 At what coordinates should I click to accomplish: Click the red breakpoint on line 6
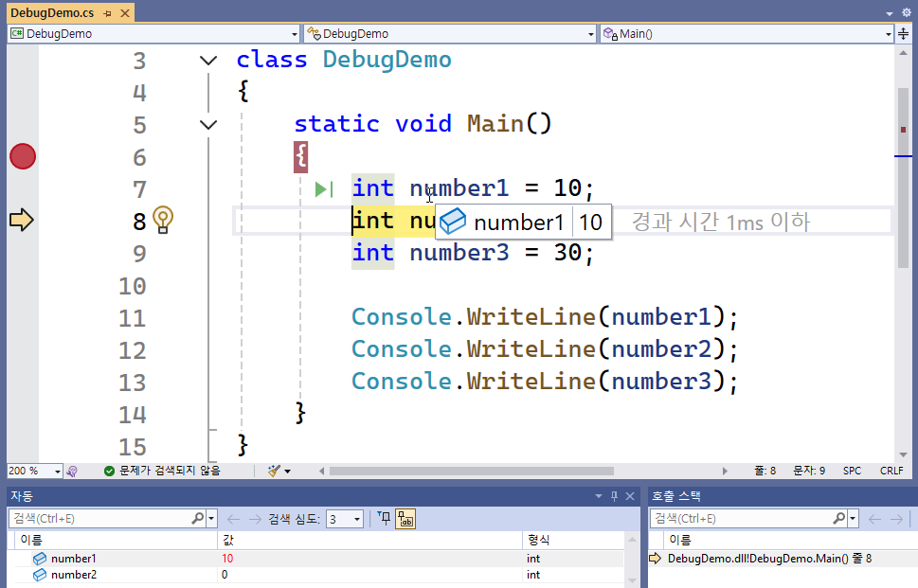click(x=23, y=156)
